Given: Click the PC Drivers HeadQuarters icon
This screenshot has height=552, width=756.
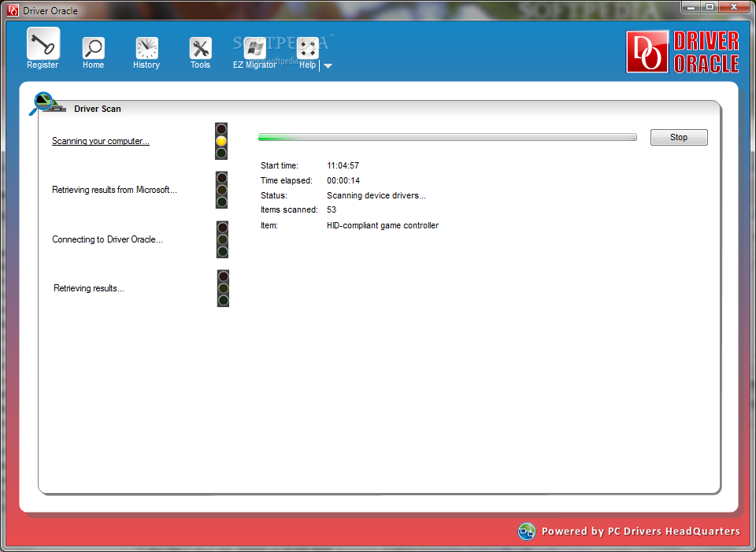Looking at the screenshot, I should tap(527, 532).
